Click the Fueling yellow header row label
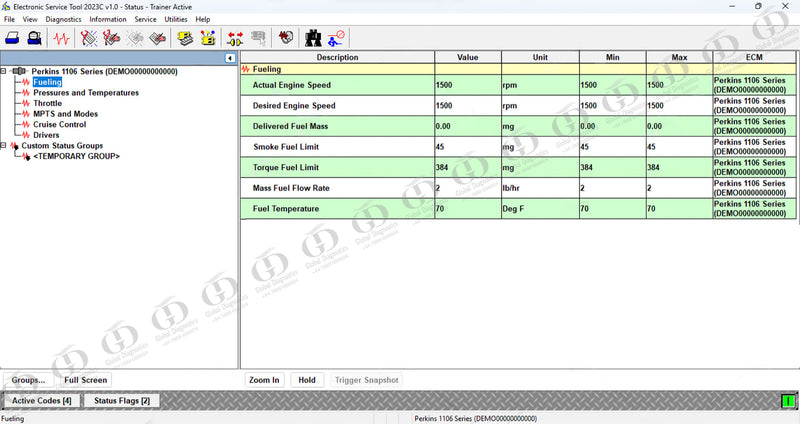The width and height of the screenshot is (800, 424). click(x=267, y=69)
